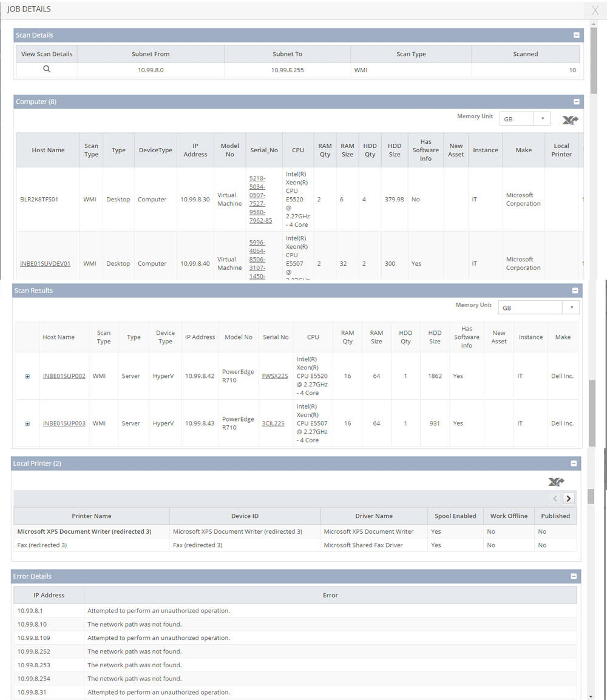607x700 pixels.
Task: Export Local Printer list via Excel icon
Action: 556,482
